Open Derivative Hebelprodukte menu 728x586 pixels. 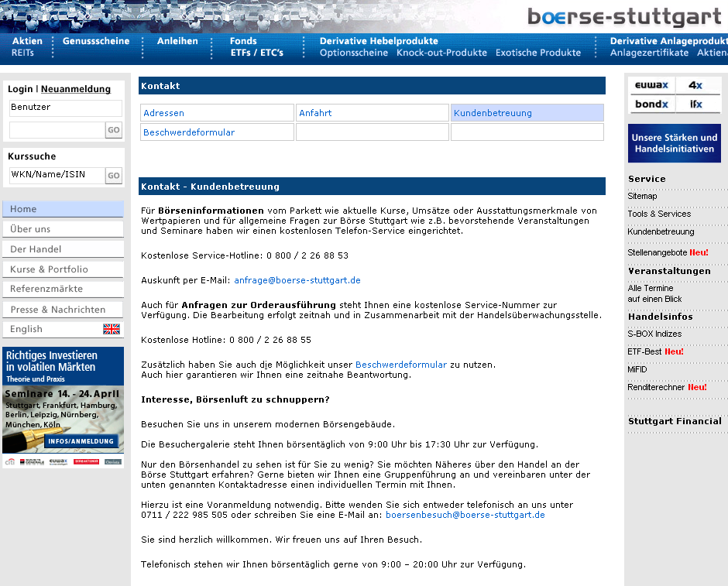click(379, 41)
